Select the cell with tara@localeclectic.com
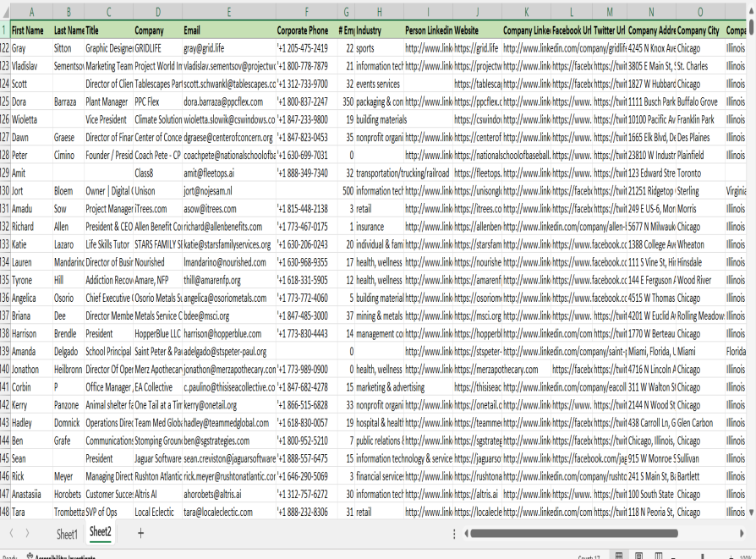 (228, 512)
